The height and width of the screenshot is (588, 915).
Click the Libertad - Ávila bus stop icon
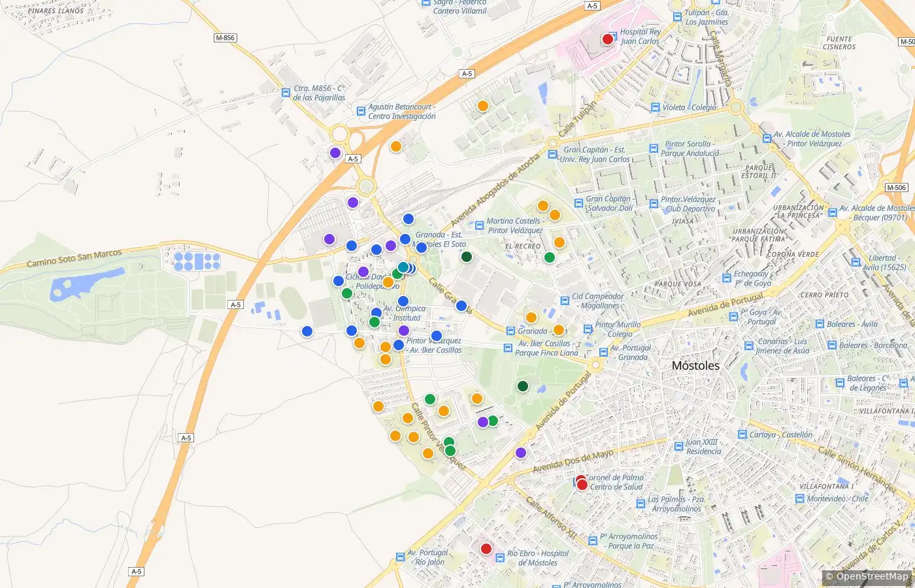point(856,262)
